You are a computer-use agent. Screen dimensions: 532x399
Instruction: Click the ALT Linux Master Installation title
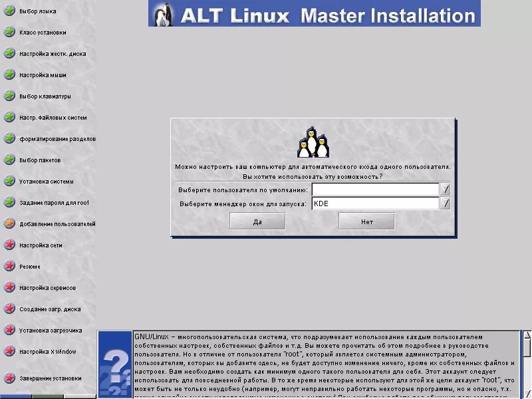tap(328, 15)
